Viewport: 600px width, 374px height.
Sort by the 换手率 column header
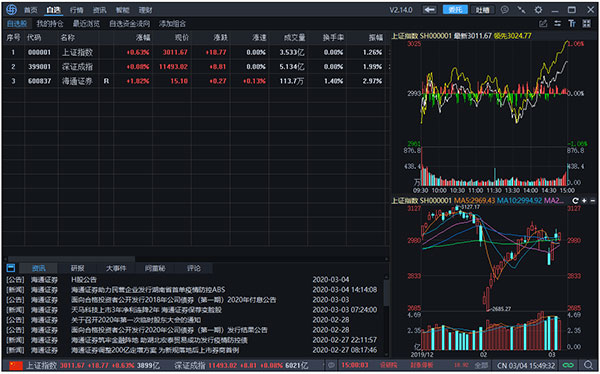tap(333, 38)
